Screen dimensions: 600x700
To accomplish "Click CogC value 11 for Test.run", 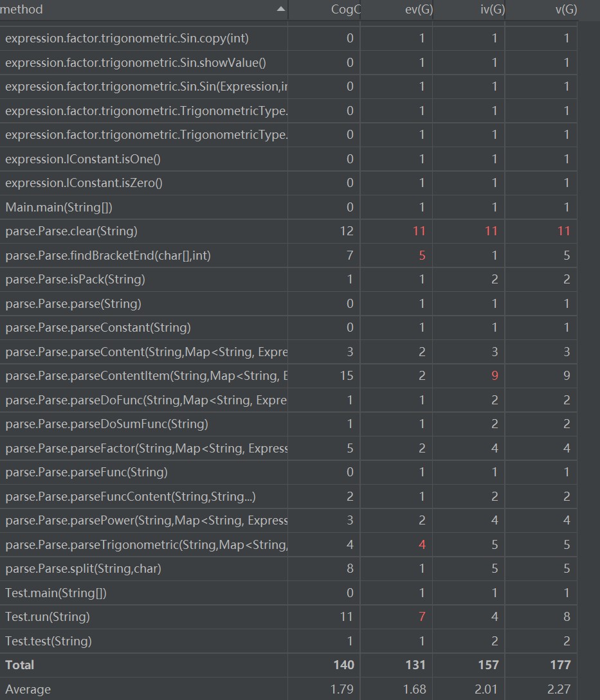I will click(347, 617).
